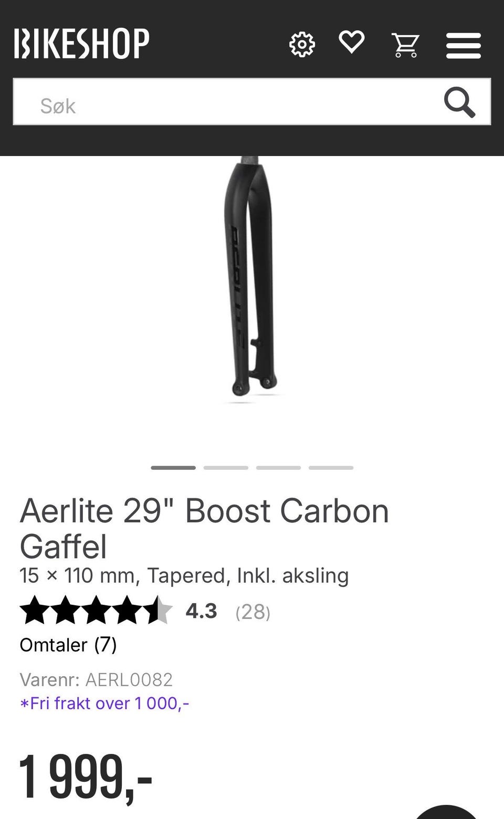Open the shopping cart
The height and width of the screenshot is (819, 504).
405,45
